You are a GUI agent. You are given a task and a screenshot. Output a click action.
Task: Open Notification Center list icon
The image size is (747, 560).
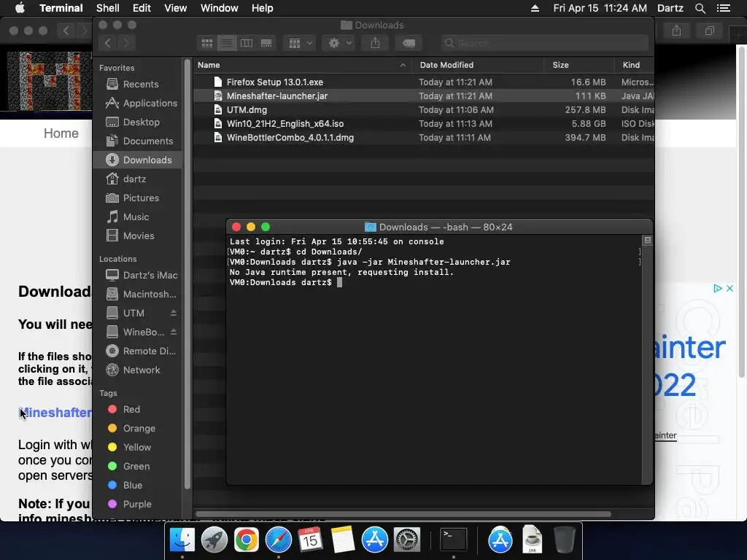(x=724, y=8)
